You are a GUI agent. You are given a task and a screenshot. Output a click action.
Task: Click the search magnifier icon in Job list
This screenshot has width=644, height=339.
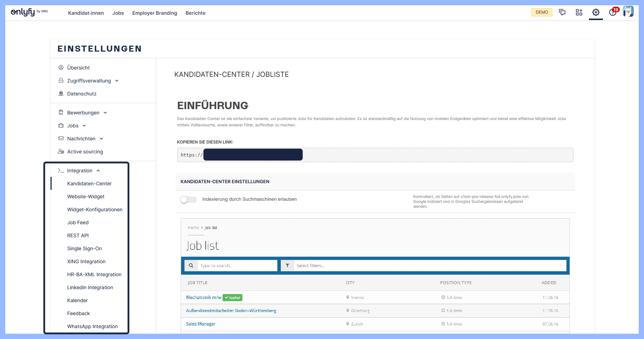(x=191, y=266)
